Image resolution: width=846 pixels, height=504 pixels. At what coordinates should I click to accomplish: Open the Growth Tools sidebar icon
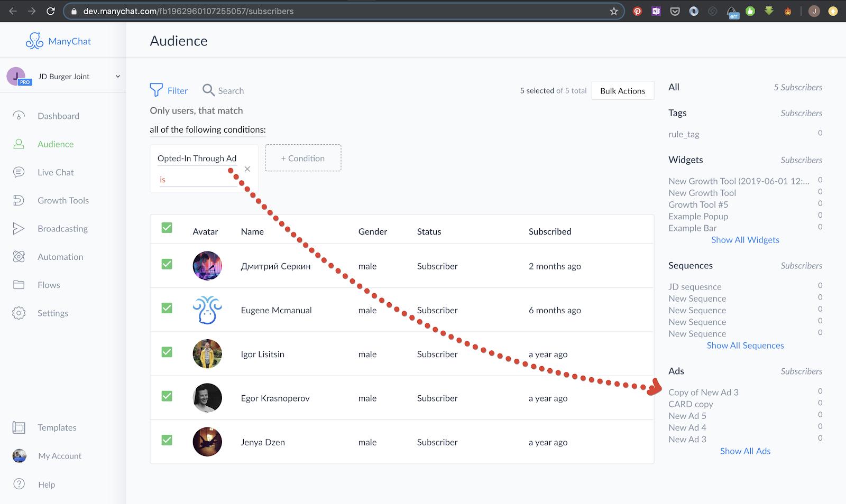point(19,200)
